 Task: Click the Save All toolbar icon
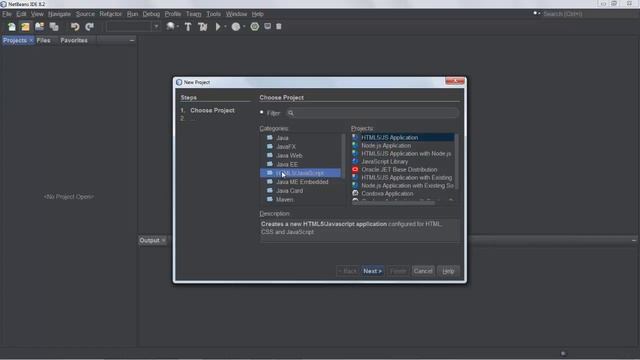54,27
